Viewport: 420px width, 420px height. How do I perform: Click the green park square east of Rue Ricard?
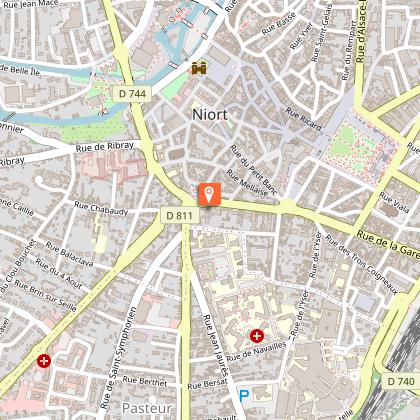pos(357,147)
